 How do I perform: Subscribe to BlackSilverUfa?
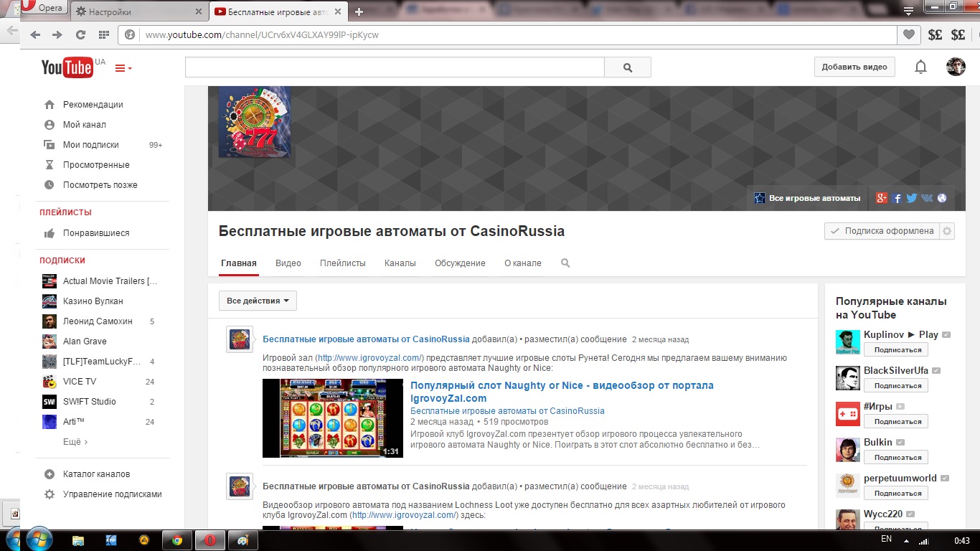(x=896, y=386)
